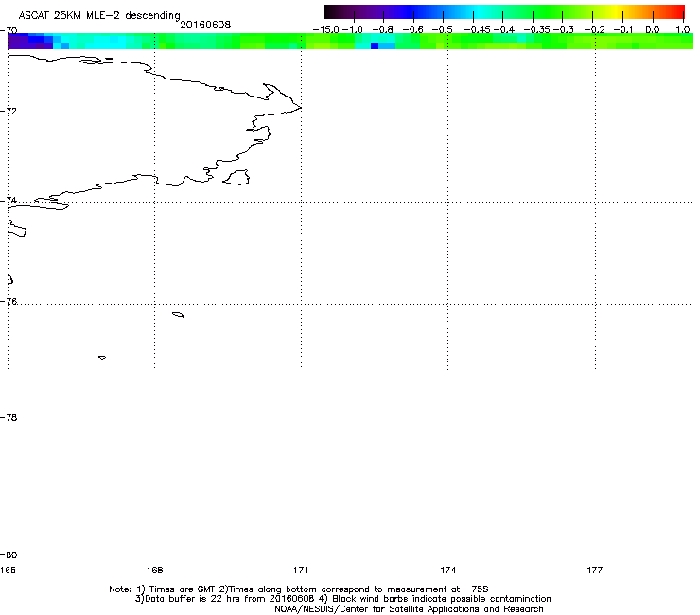
Task: Click the '-80' latitude label
Action: (x=9, y=554)
